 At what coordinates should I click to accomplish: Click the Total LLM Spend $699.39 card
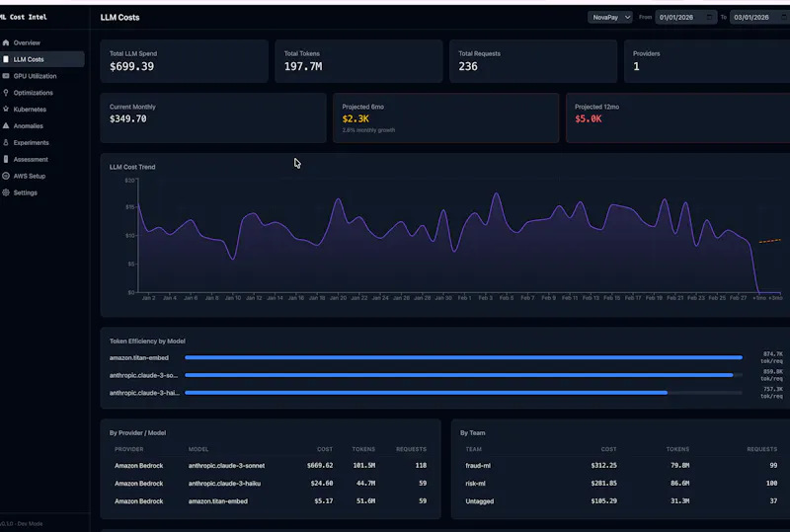[185, 61]
